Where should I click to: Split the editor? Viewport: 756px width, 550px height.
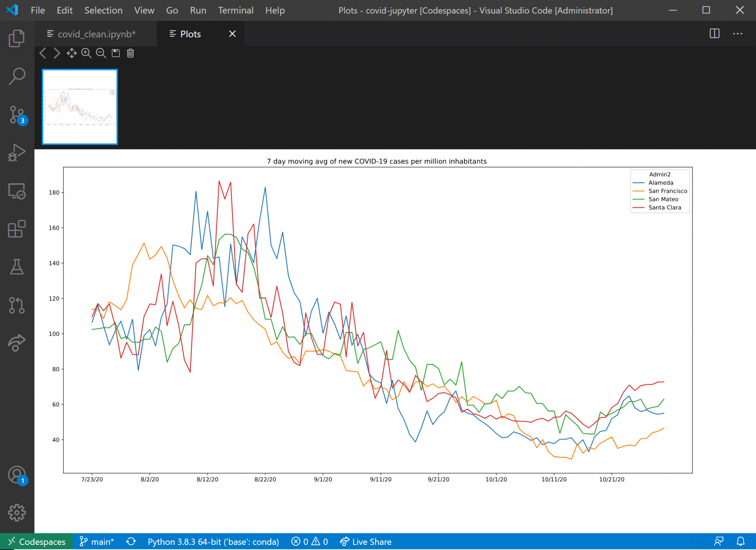click(715, 34)
